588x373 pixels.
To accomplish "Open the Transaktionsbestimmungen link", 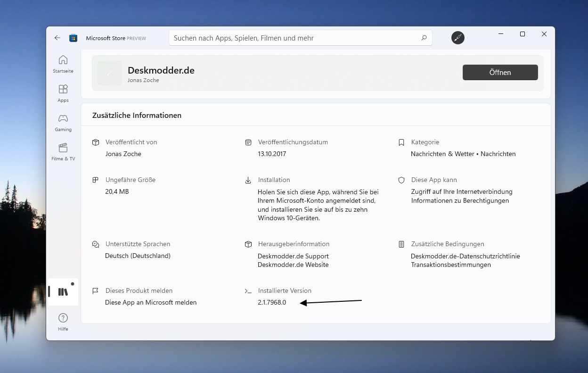I will 450,265.
